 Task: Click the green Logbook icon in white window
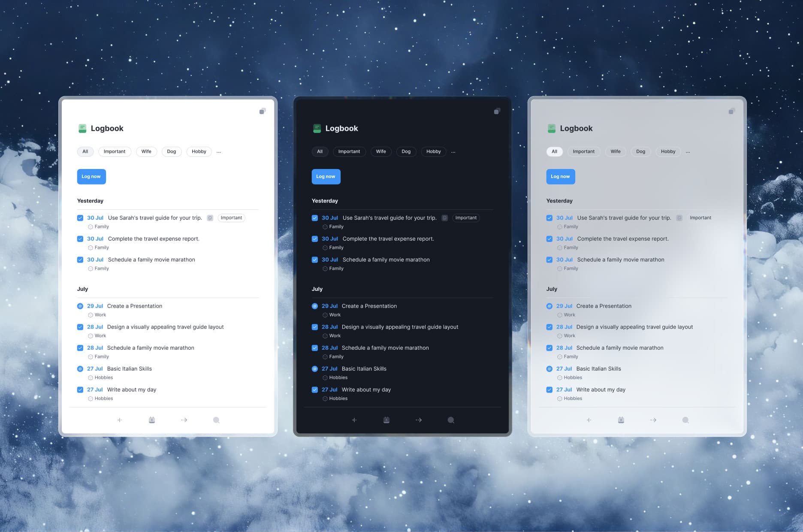tap(82, 128)
